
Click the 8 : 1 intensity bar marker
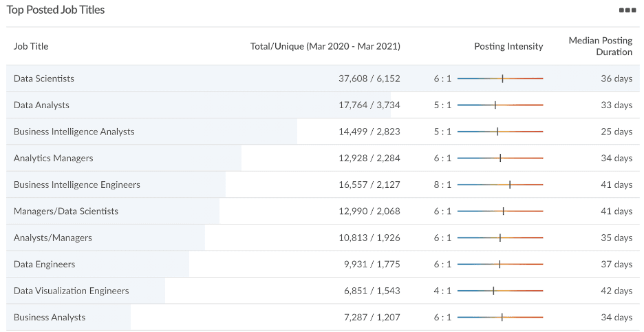pyautogui.click(x=510, y=185)
